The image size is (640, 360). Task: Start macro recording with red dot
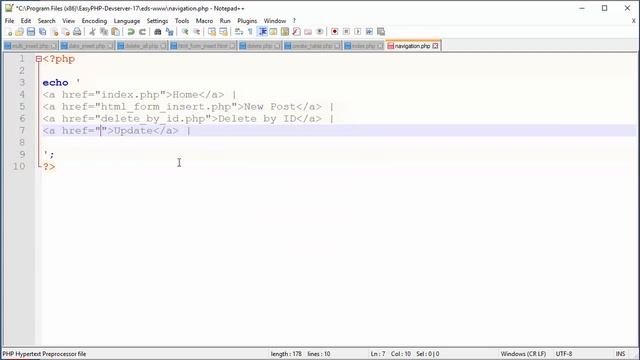point(335,32)
